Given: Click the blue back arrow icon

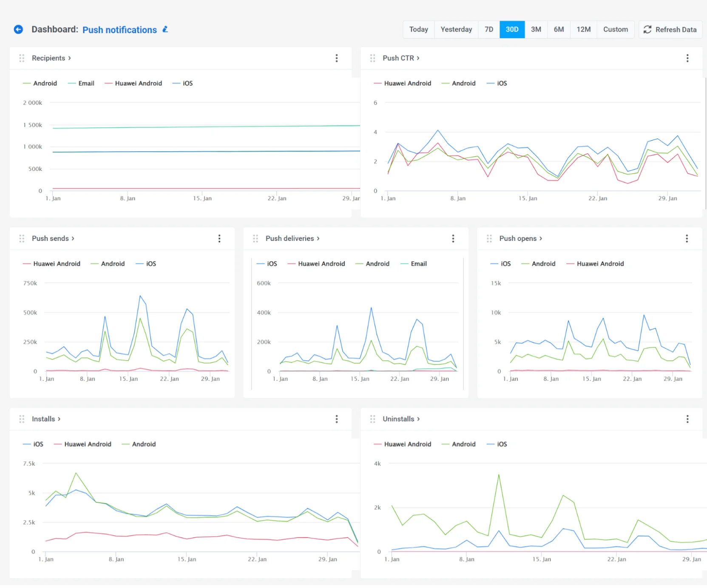Looking at the screenshot, I should coord(18,29).
